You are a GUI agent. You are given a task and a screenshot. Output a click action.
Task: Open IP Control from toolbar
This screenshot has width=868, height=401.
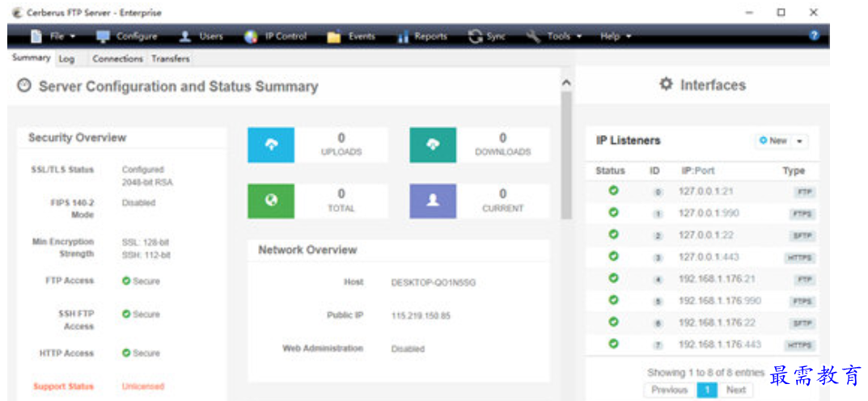(276, 36)
